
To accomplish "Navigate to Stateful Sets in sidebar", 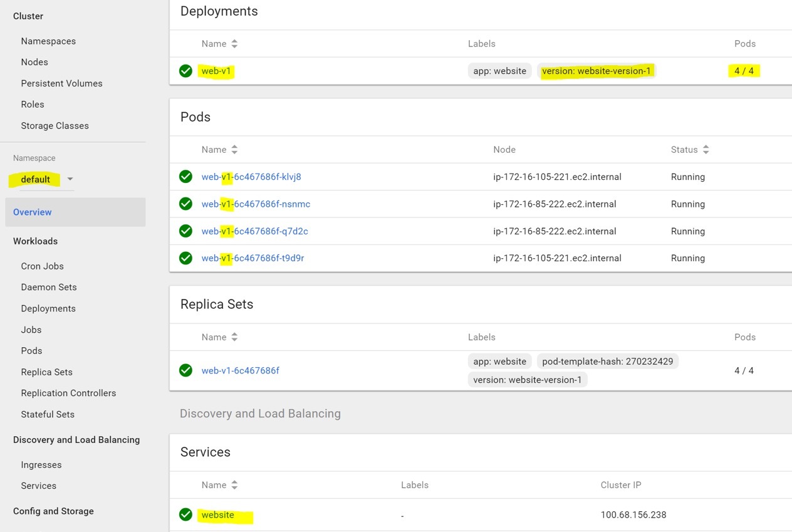I will click(x=48, y=414).
